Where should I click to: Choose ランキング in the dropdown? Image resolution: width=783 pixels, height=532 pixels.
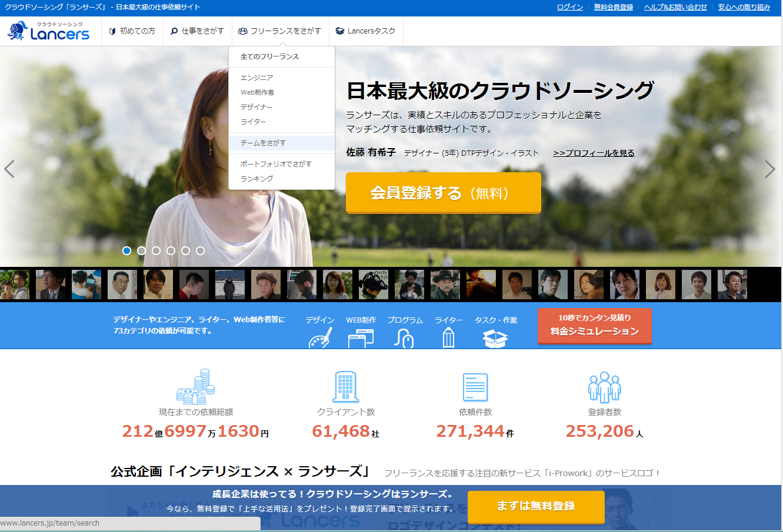282,179
